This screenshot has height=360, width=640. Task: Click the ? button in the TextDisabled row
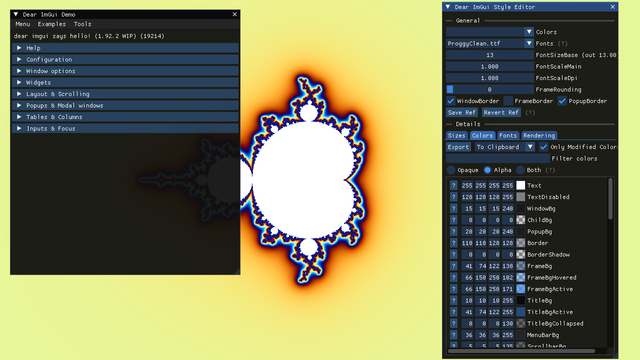[453, 197]
